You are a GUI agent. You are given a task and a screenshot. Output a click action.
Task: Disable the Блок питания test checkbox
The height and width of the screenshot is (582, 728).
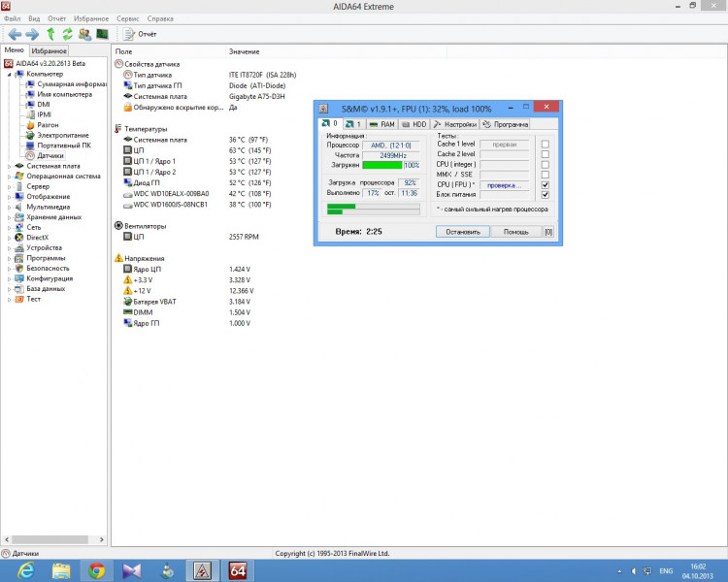tap(546, 195)
